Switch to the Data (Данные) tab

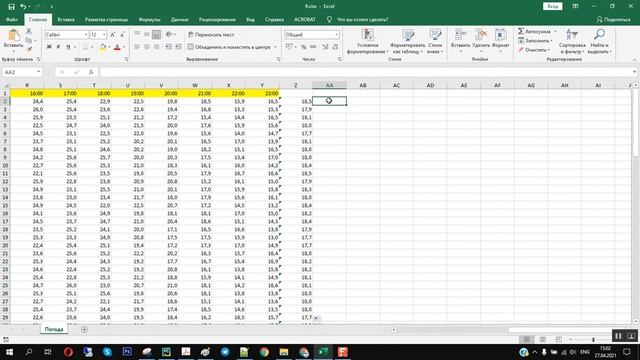coord(180,19)
